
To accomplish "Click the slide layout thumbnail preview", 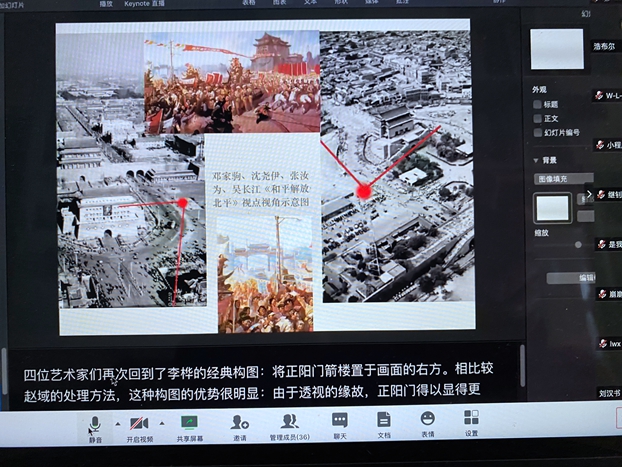I will tap(557, 49).
